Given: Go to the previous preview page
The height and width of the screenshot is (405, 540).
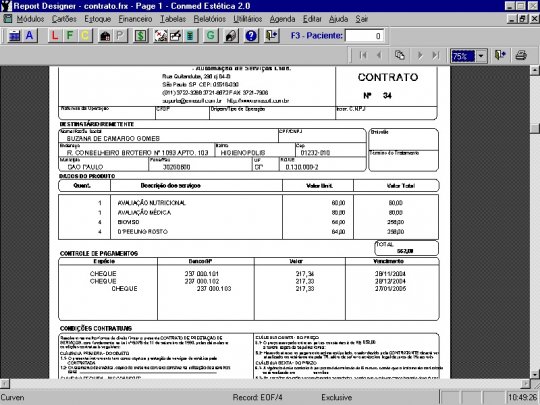Looking at the screenshot, I should click(379, 55).
